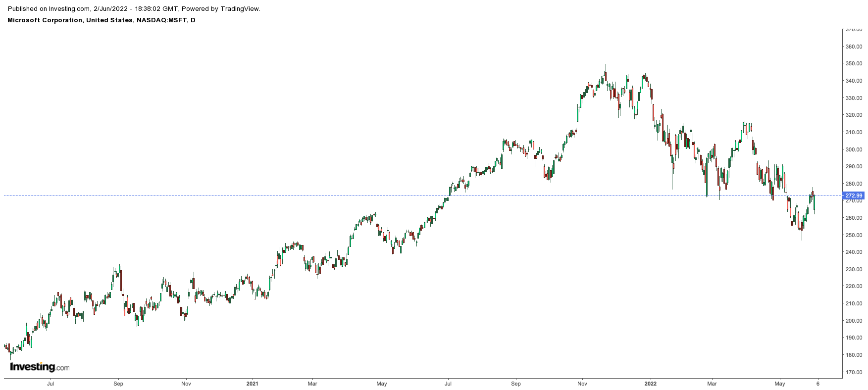The image size is (868, 390).
Task: Click the "Published on Investing.com" header line
Action: [134, 9]
